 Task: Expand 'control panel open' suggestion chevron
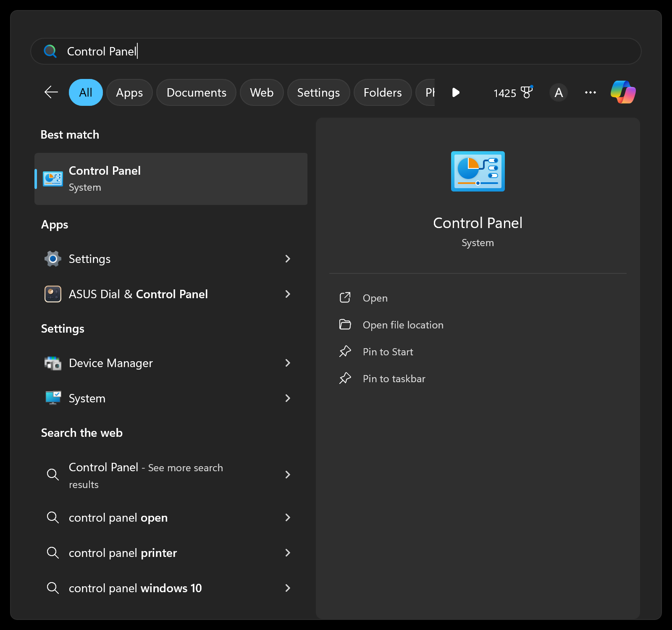point(288,517)
